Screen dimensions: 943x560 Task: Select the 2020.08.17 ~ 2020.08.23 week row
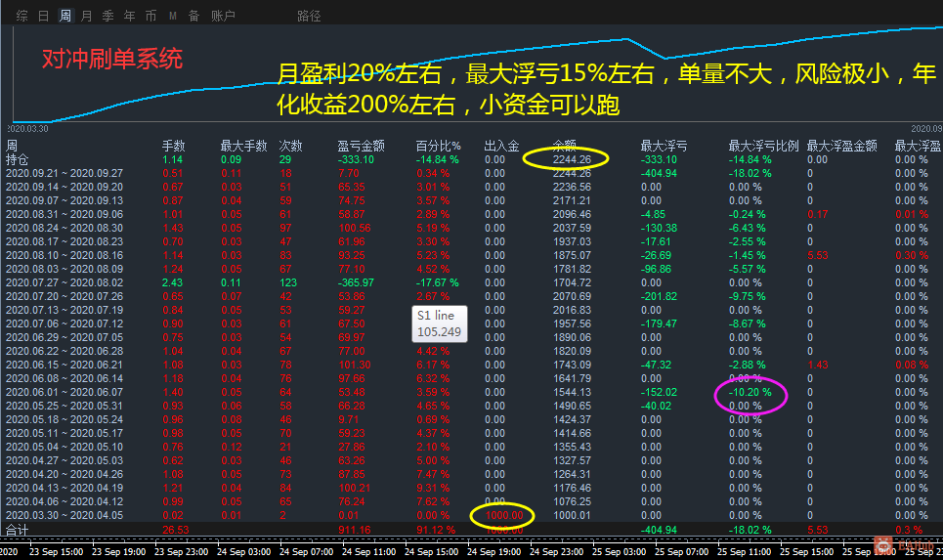[64, 241]
